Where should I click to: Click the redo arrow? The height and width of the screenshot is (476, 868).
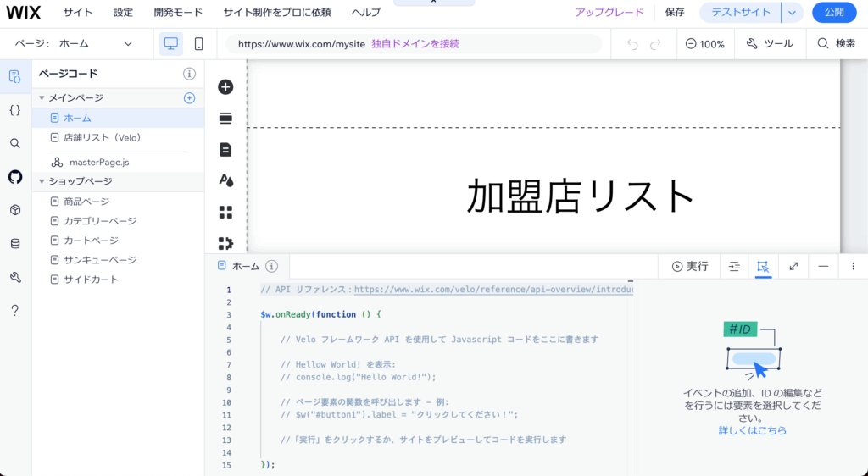click(x=655, y=44)
